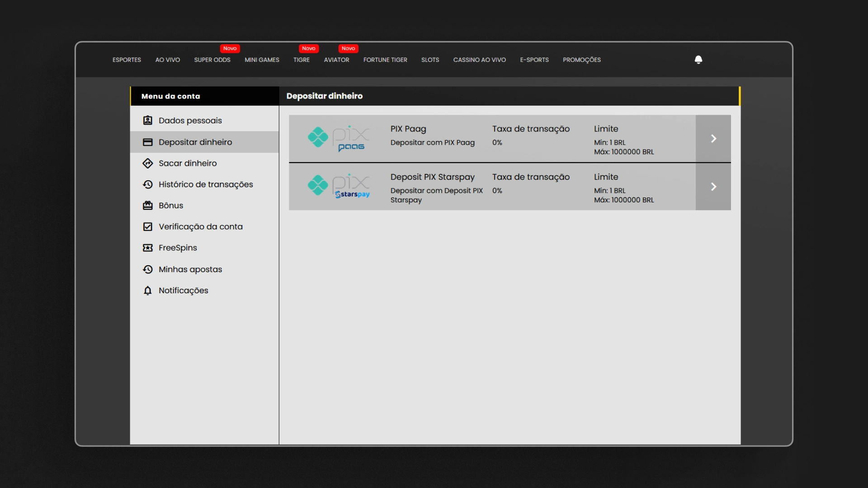The image size is (868, 488).
Task: Open the notifications bell in the top bar
Action: tap(698, 60)
